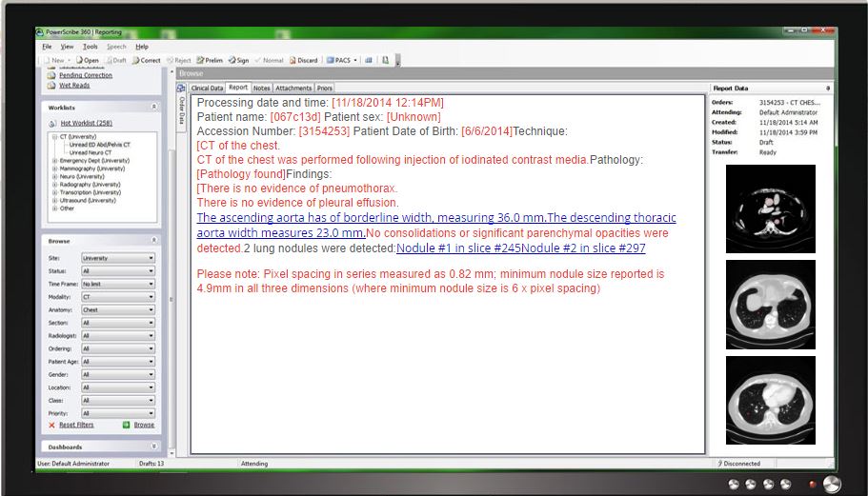
Task: Expand the Emergency Dept (University) tree node
Action: tap(55, 160)
